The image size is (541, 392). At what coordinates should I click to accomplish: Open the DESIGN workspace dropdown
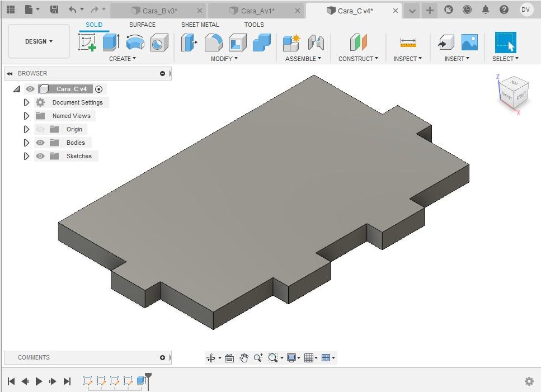click(39, 41)
